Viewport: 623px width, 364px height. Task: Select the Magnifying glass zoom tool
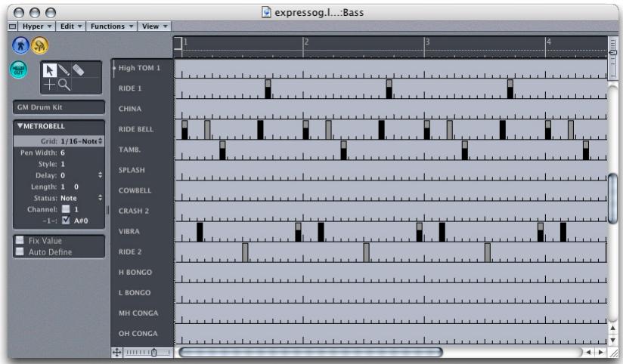click(64, 84)
